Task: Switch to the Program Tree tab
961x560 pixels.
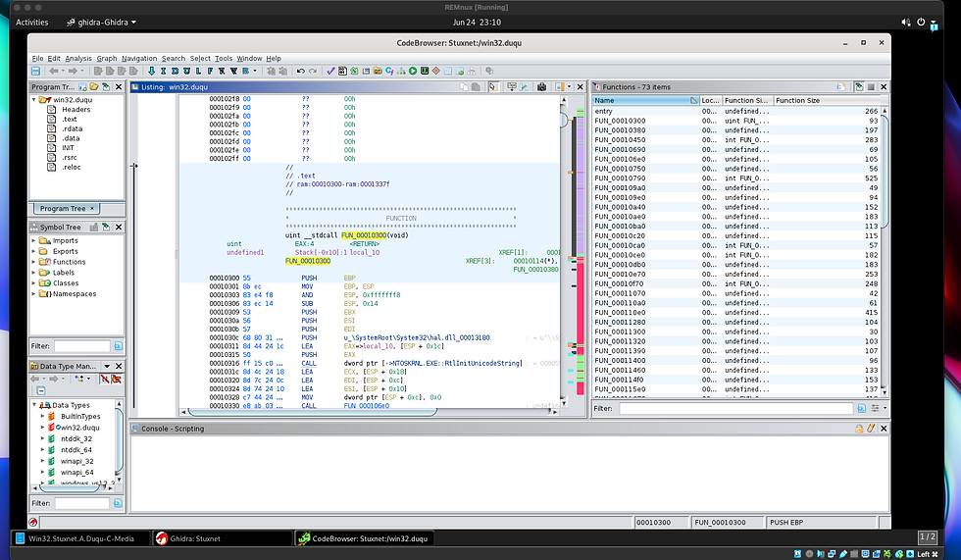Action: coord(62,208)
